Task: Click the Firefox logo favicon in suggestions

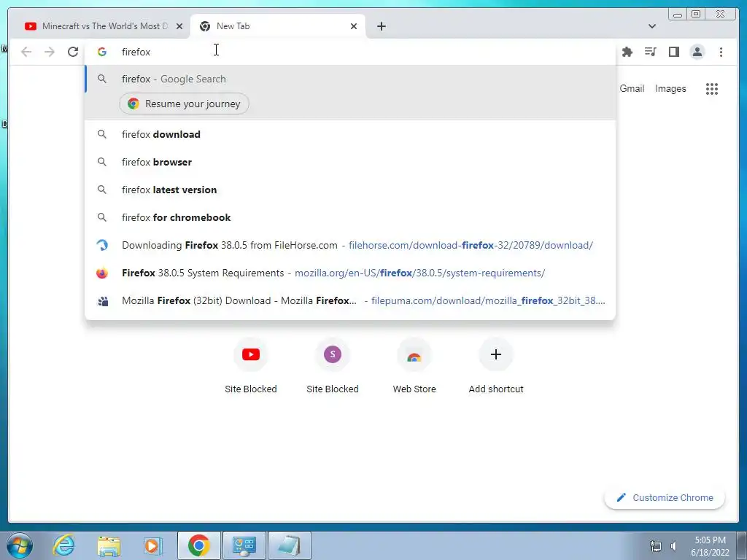Action: [x=102, y=273]
